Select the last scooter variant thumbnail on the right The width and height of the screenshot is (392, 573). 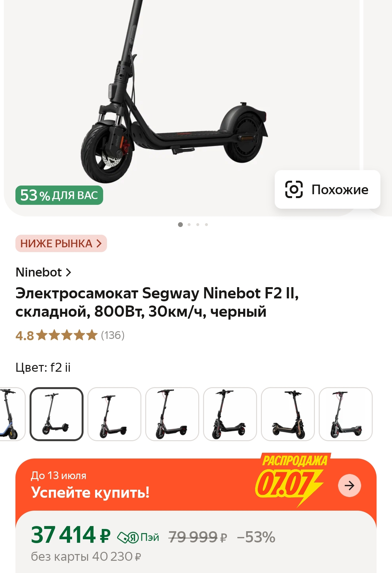coord(346,414)
